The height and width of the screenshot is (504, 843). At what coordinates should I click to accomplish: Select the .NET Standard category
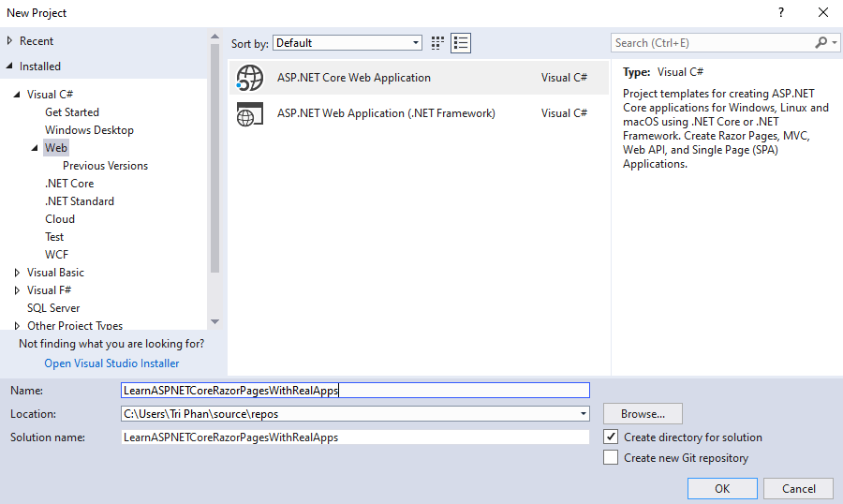(80, 200)
